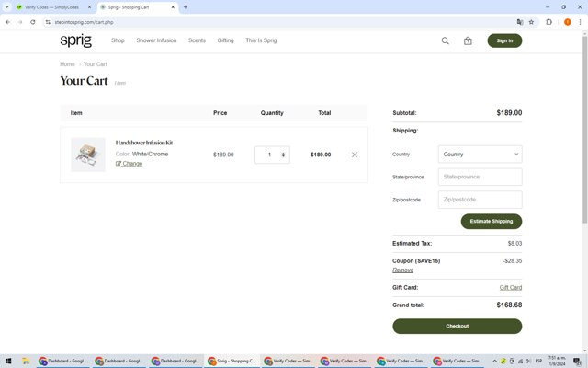Switch to the Verify Codes — SimplyCodes tab
This screenshot has width=588, height=368.
51,7
